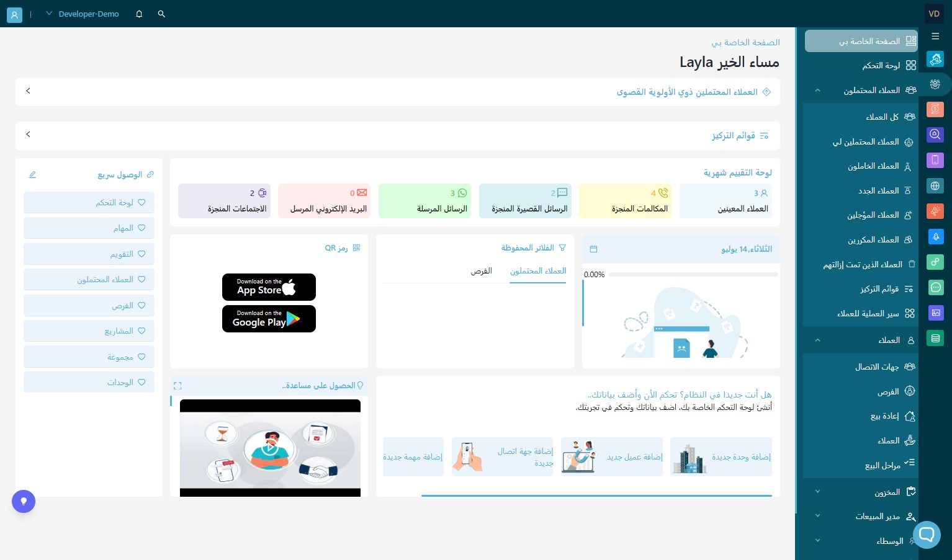The height and width of the screenshot is (560, 952).
Task: Click the hamburger menu icon in sidebar strip
Action: coord(935,36)
